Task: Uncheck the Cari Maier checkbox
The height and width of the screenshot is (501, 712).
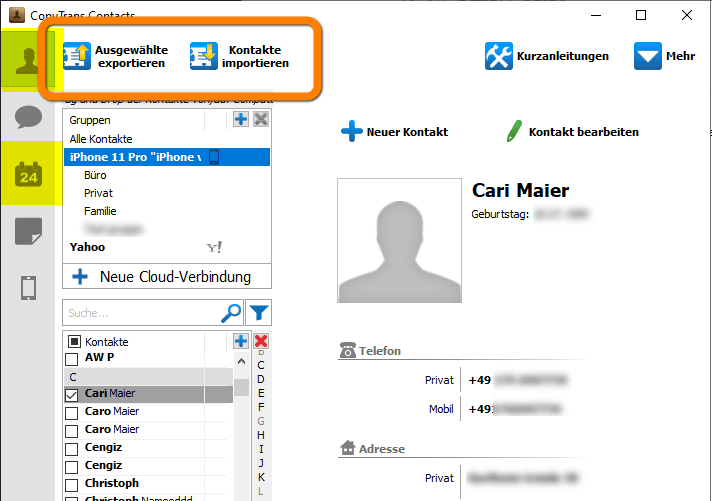Action: [71, 395]
